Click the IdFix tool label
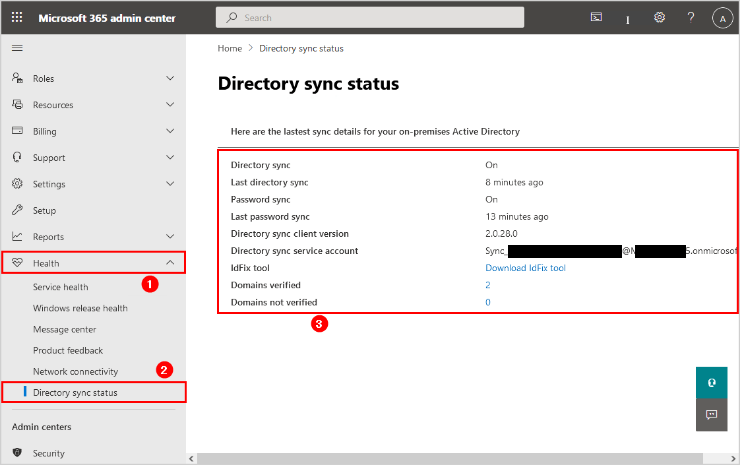 [250, 268]
